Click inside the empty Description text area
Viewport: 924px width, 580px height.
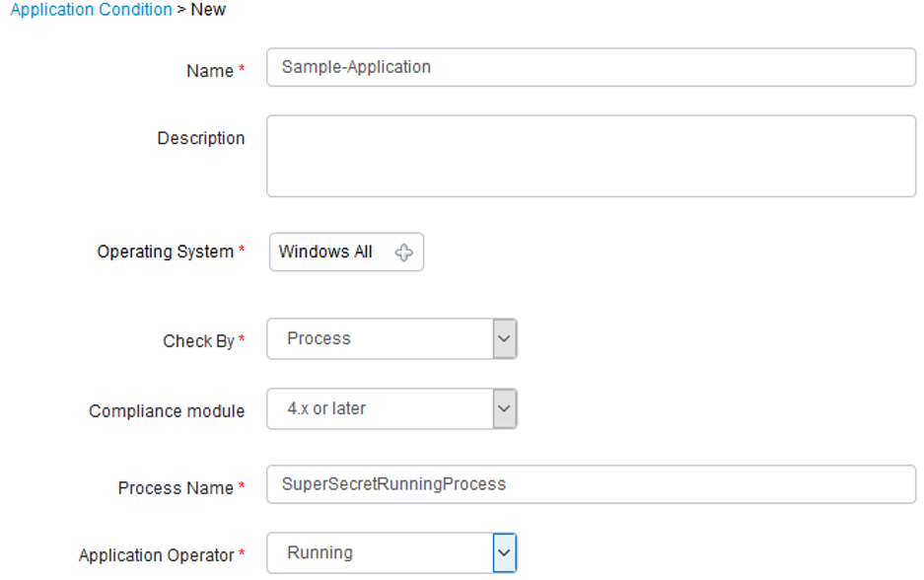pos(591,156)
